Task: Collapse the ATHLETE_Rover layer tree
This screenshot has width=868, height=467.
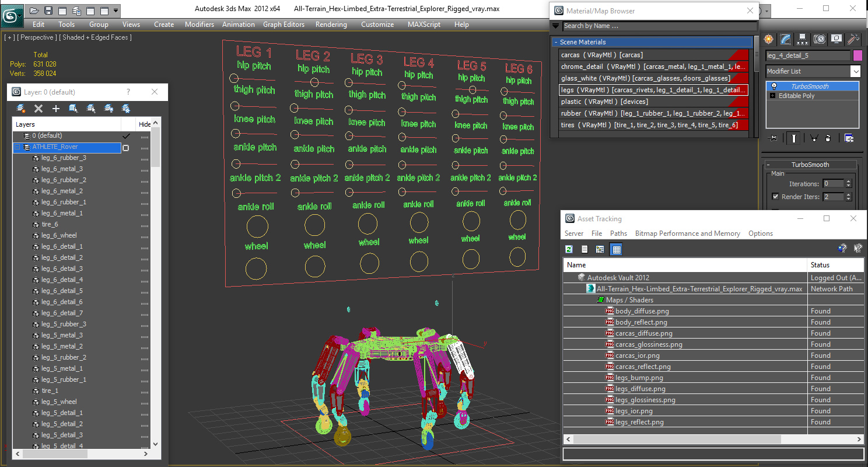Action: click(17, 147)
